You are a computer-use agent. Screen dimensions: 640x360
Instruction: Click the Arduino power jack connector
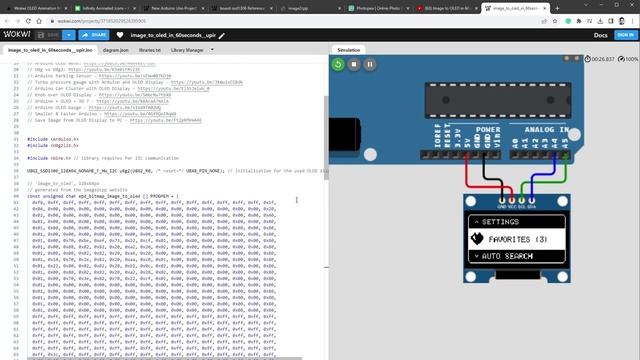tap(344, 134)
